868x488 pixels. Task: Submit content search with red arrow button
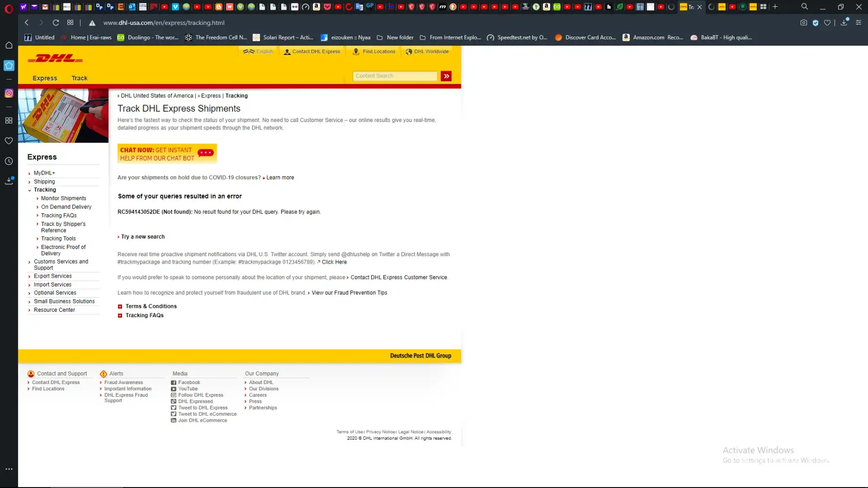446,76
